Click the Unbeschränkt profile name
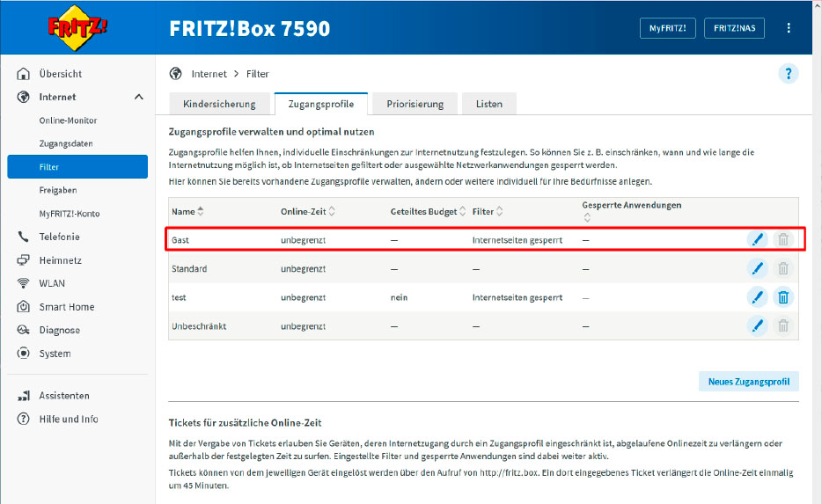This screenshot has height=504, width=822. click(x=199, y=325)
